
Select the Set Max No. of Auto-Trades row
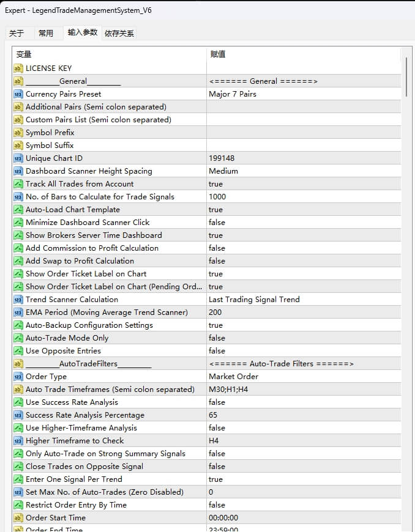pos(207,492)
